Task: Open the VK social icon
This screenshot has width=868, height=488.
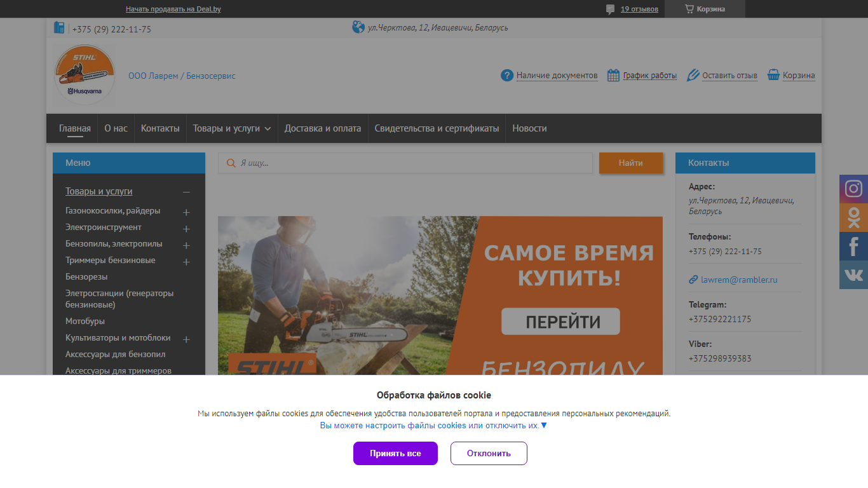Action: pos(853,274)
